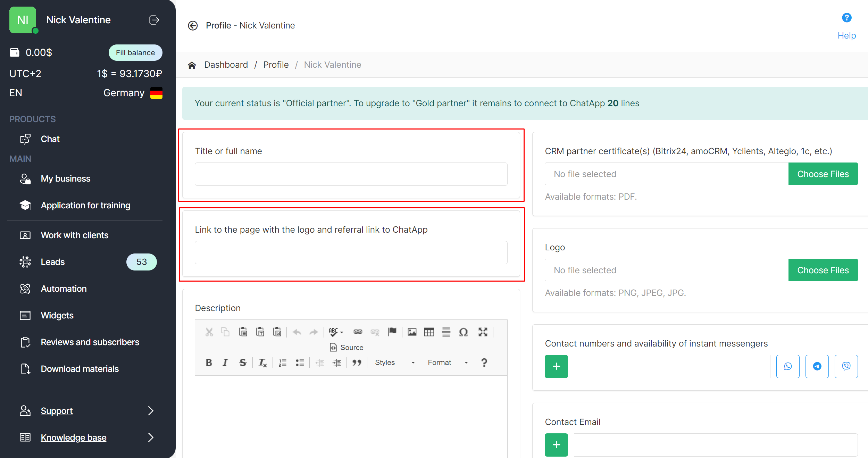Insert a link in Description editor
The width and height of the screenshot is (868, 458).
358,332
